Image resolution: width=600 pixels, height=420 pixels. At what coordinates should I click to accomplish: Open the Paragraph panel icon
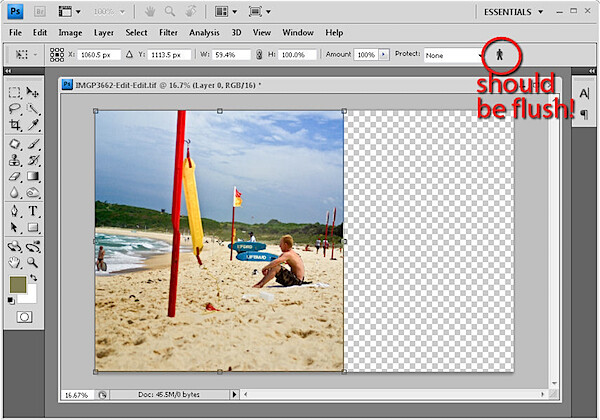[x=584, y=114]
